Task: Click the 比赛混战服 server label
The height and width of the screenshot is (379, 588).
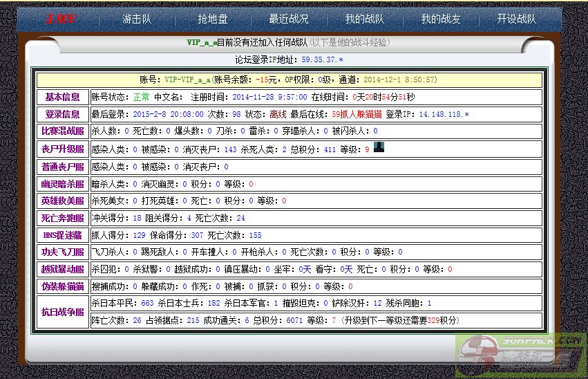Action: point(62,131)
